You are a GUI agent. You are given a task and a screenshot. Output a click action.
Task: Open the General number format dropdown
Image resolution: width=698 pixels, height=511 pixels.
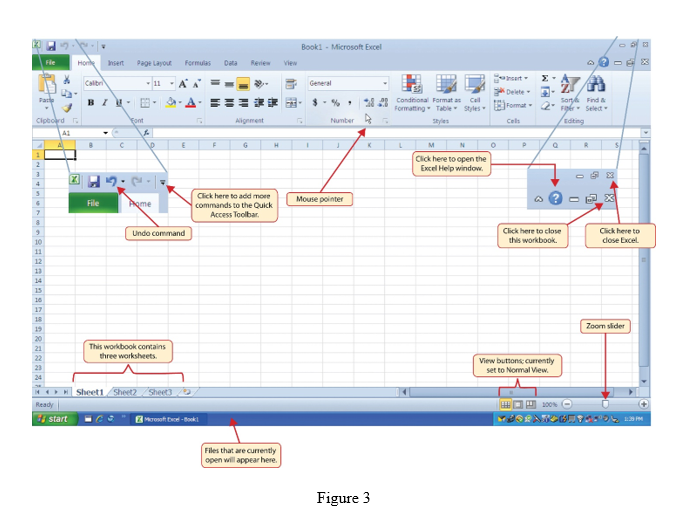click(x=385, y=83)
